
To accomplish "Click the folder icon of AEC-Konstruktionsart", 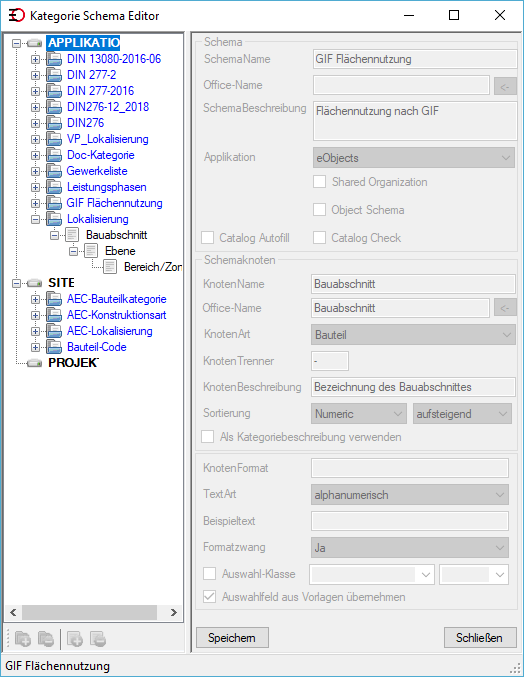I will [x=54, y=315].
